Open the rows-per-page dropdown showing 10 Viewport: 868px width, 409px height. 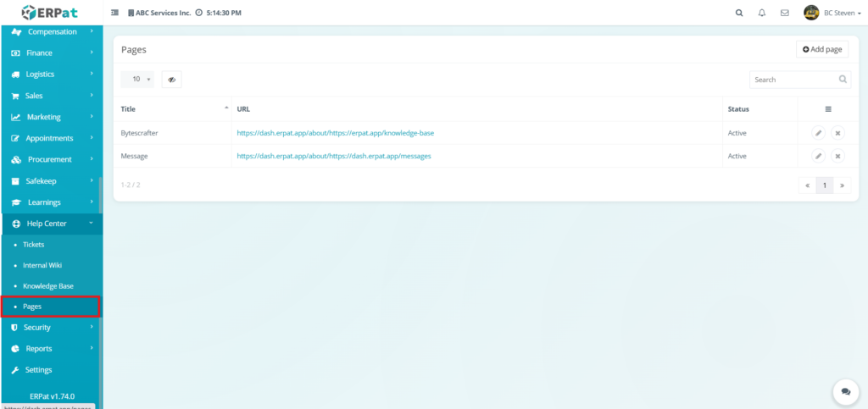(137, 80)
